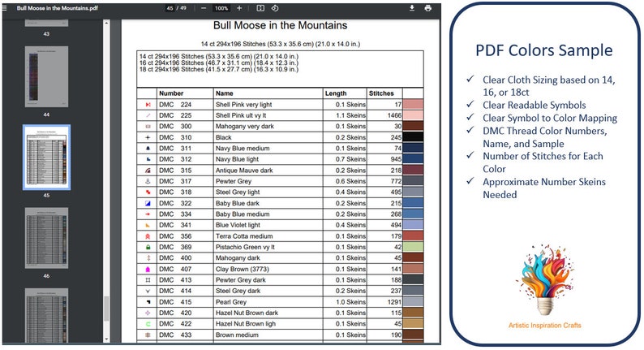Image resolution: width=644 pixels, height=350 pixels.
Task: Open page 46 thumbnail
Action: pos(46,238)
